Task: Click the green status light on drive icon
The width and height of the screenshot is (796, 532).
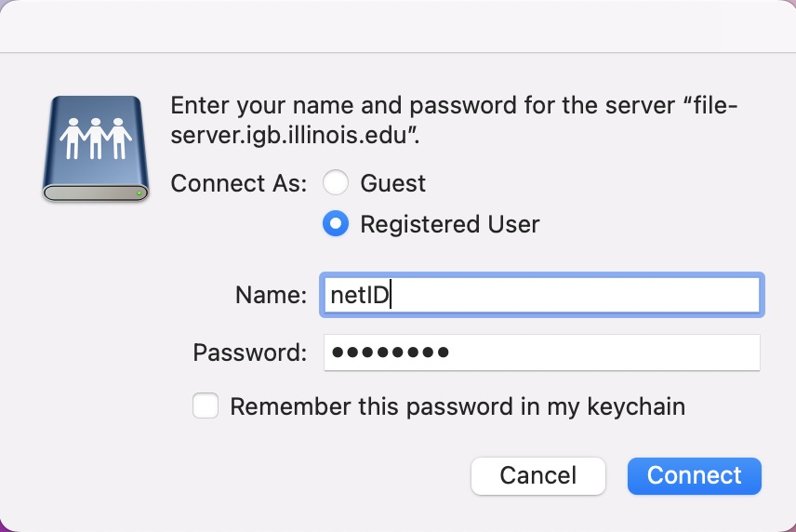Action: point(139,193)
